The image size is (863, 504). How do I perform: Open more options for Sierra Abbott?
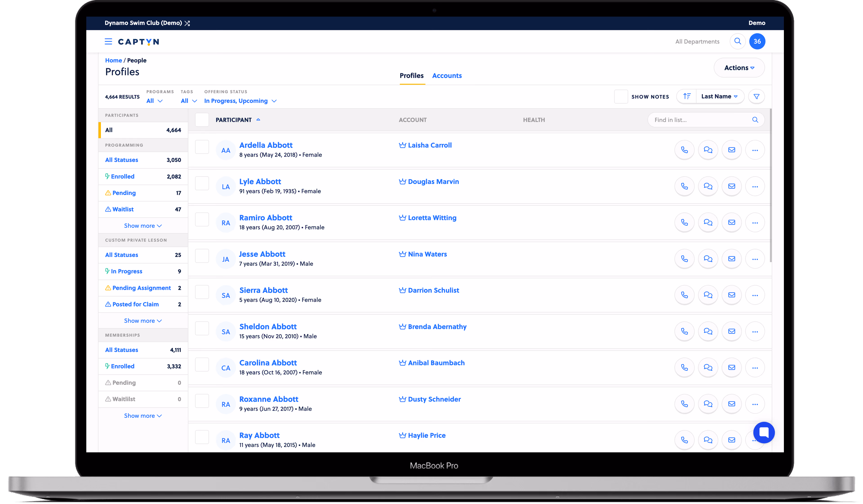click(754, 295)
